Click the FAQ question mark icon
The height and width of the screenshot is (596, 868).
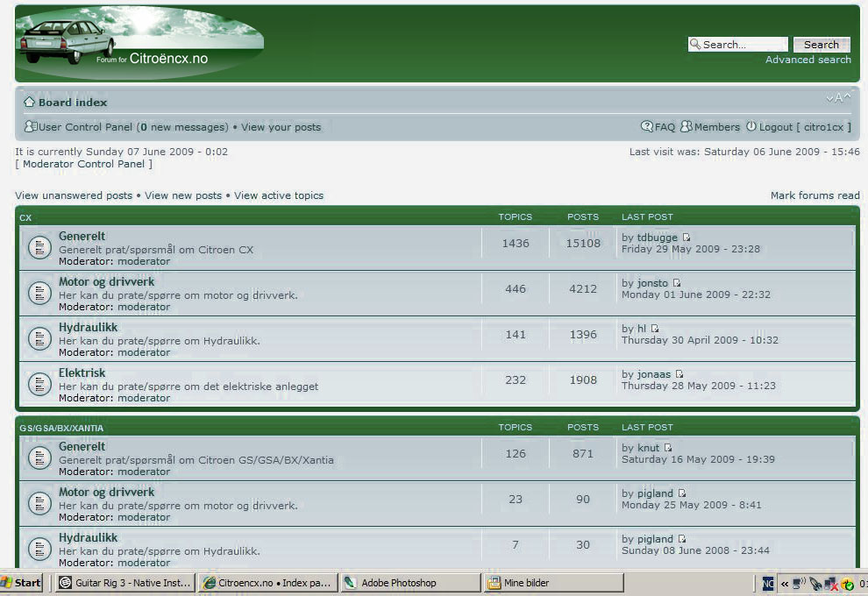pos(646,126)
